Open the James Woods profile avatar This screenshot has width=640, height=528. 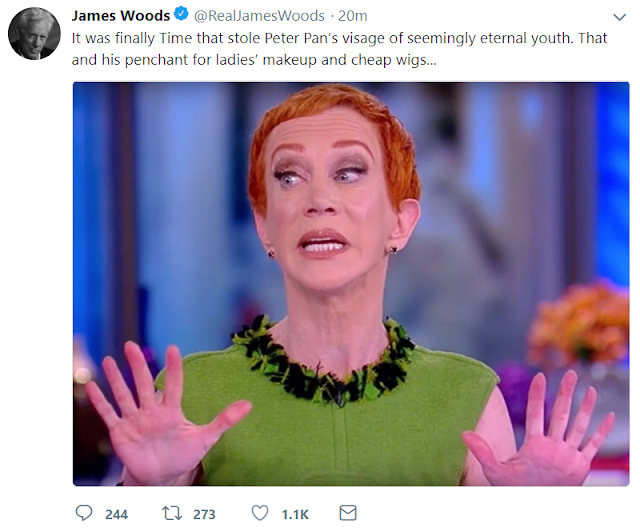[x=34, y=33]
